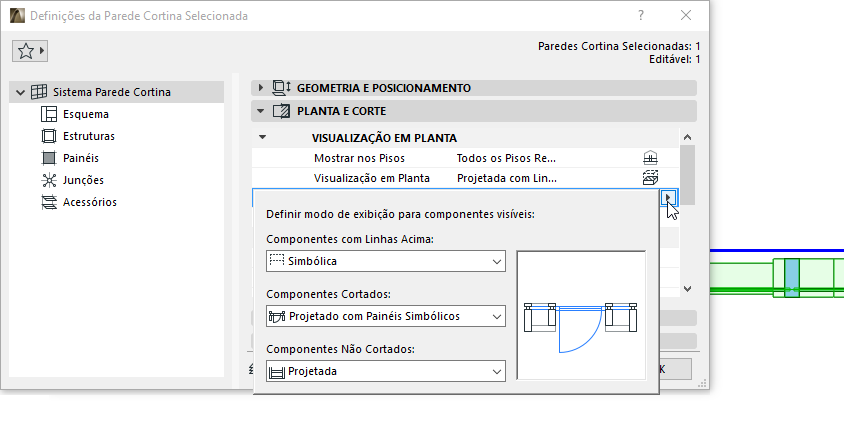
Task: Click the flyout arrow button on selected row
Action: tap(669, 198)
